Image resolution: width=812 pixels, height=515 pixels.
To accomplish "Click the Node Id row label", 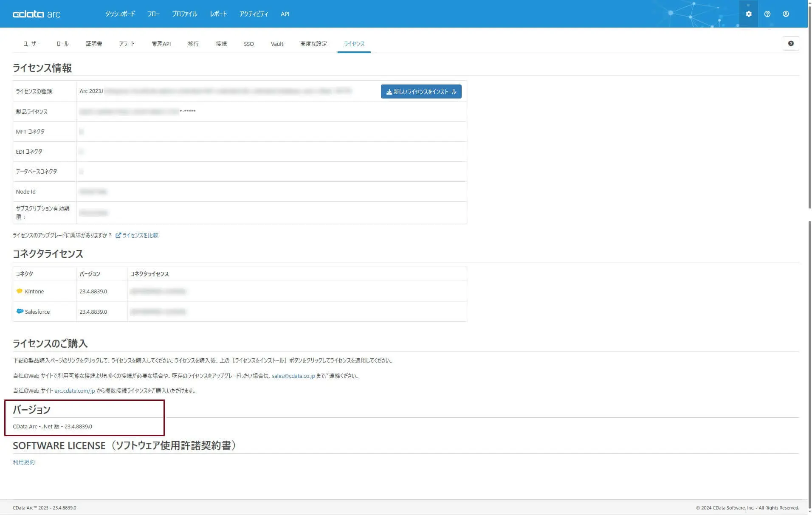I will pyautogui.click(x=26, y=191).
